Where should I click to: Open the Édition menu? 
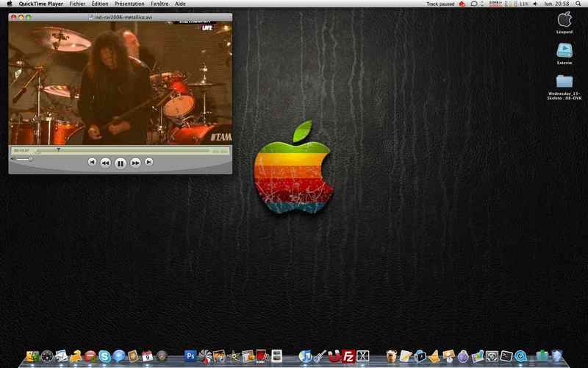100,4
